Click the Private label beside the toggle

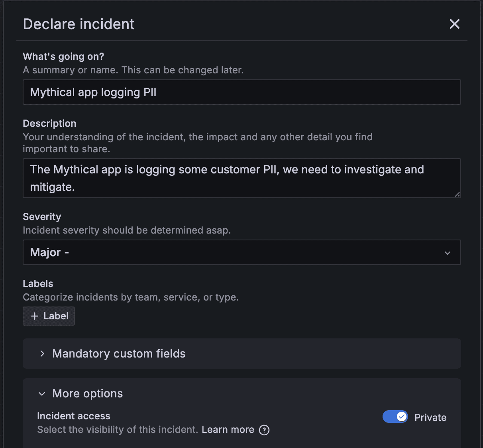tap(430, 417)
